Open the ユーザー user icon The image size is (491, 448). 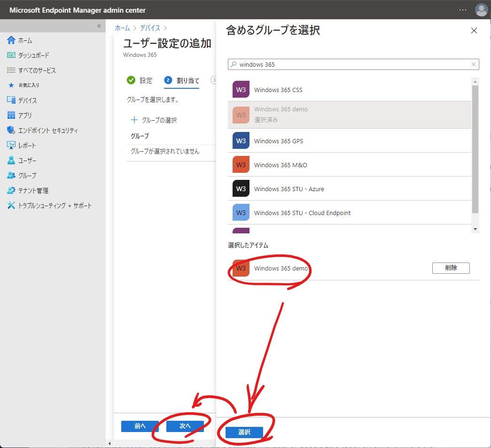[x=11, y=160]
